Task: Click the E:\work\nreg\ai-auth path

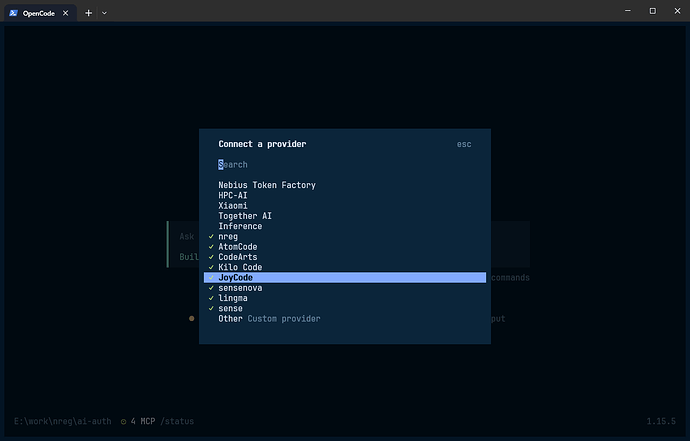Action: (62, 421)
